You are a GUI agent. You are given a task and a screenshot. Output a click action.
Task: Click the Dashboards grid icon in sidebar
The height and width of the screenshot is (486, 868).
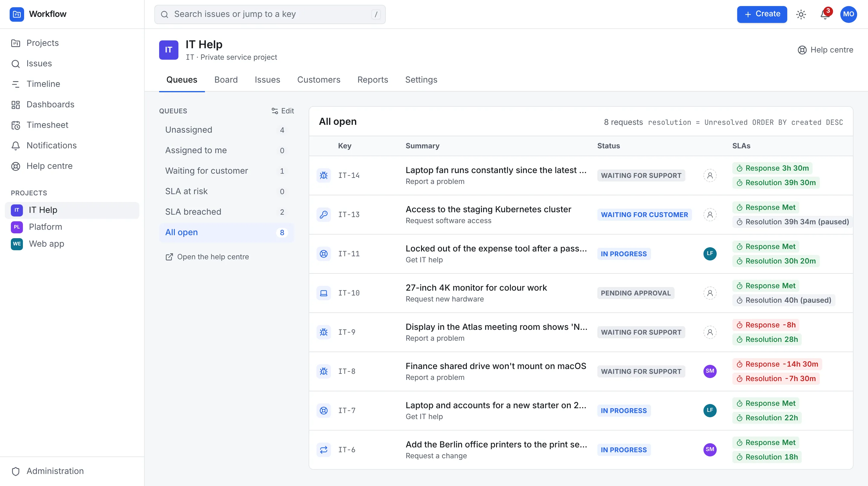15,105
